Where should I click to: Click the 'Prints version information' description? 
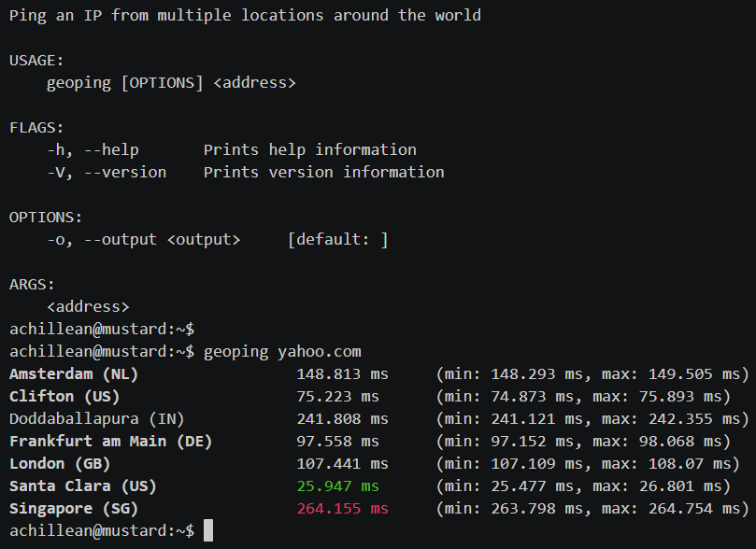pos(323,172)
